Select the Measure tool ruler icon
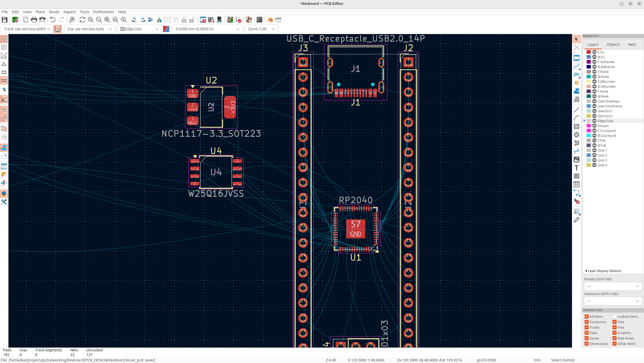Screen dimensions: 644x363 coord(577,220)
